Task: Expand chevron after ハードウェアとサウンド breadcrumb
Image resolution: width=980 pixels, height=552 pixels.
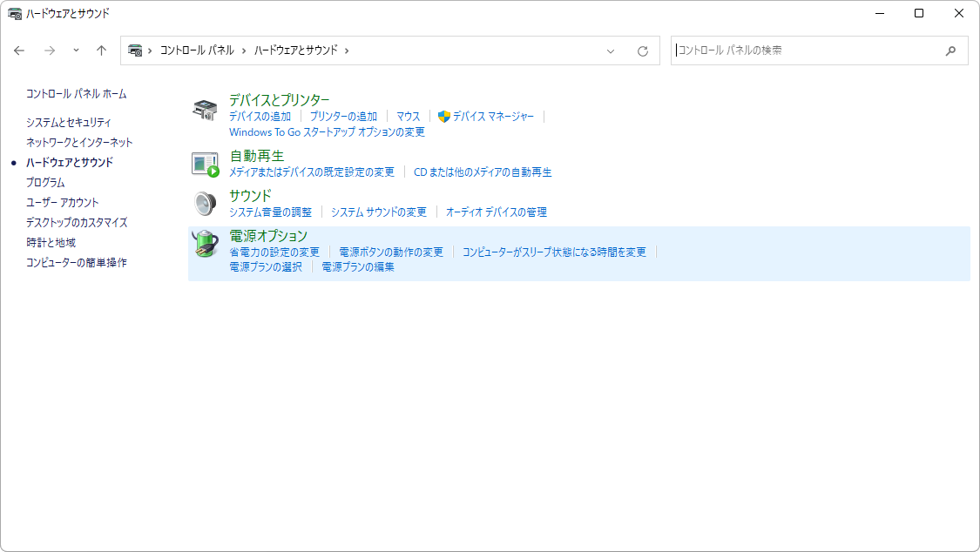Action: click(347, 50)
